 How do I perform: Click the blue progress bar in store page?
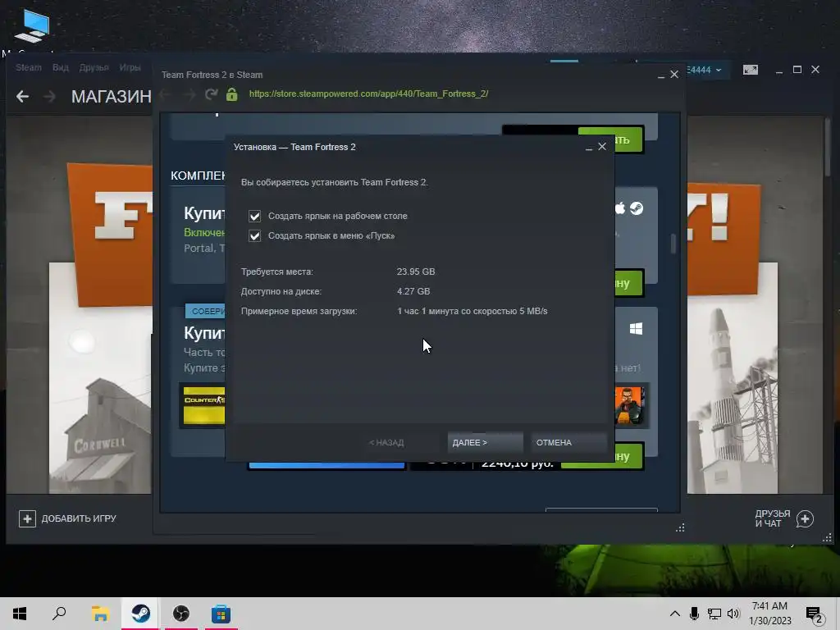click(x=326, y=465)
